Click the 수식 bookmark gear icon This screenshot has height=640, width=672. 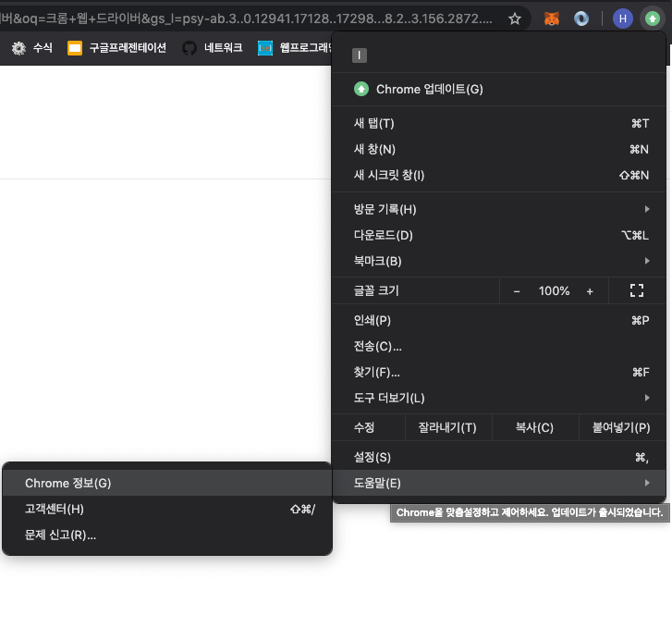click(x=18, y=48)
